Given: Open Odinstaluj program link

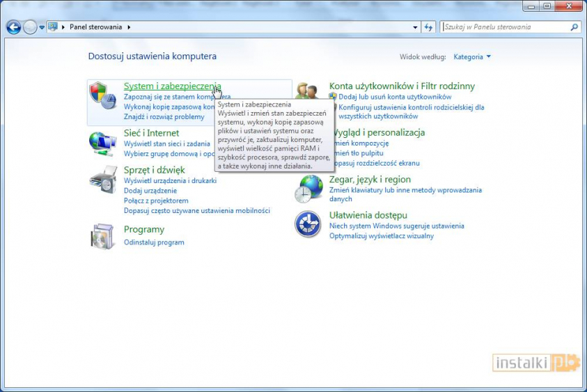Looking at the screenshot, I should [x=154, y=242].
